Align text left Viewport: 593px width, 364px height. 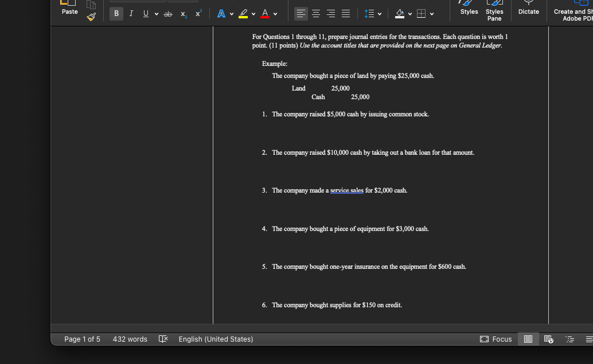pyautogui.click(x=301, y=14)
